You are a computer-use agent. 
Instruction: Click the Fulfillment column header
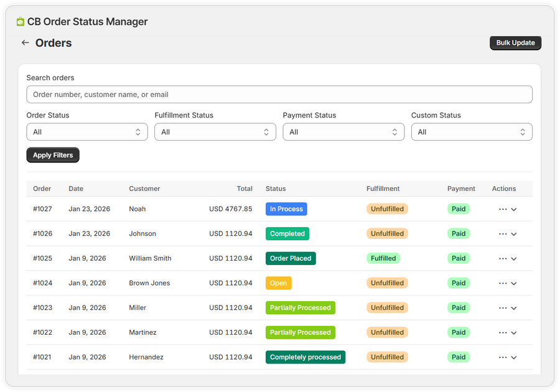(x=383, y=189)
